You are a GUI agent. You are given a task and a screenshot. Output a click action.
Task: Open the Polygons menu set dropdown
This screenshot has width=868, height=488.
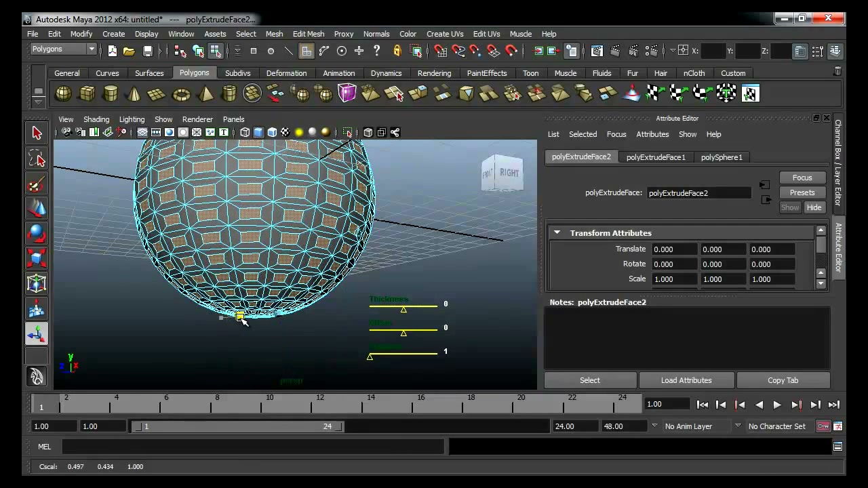click(x=63, y=49)
